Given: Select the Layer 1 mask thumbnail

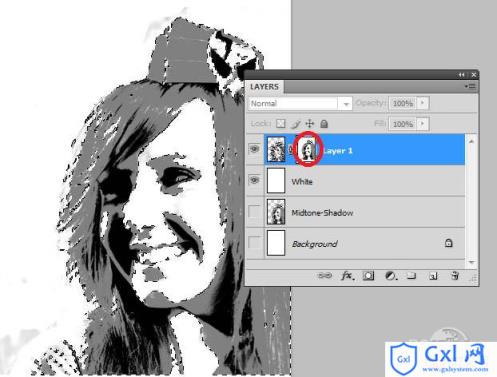Looking at the screenshot, I should [308, 150].
